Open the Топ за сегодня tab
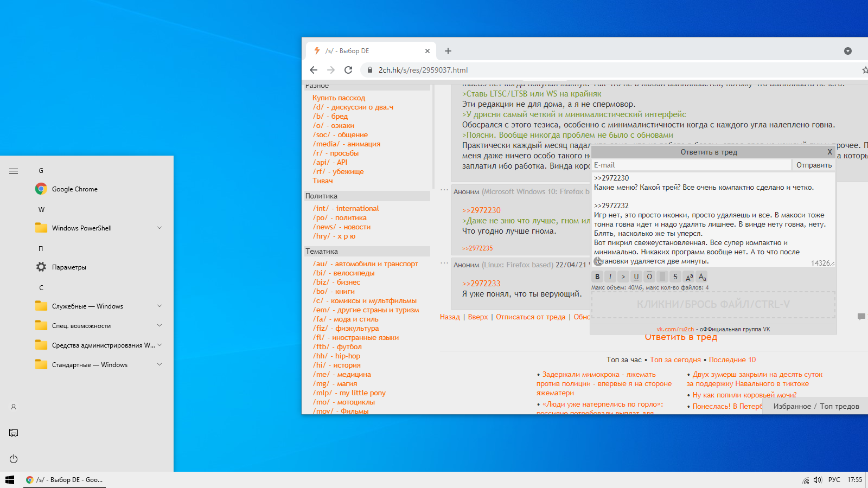Image resolution: width=868 pixels, height=488 pixels. [x=675, y=359]
